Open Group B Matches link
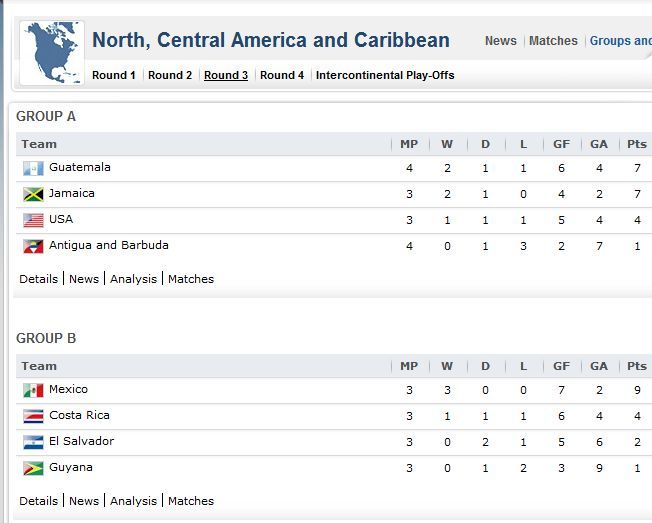This screenshot has height=523, width=652. [191, 501]
